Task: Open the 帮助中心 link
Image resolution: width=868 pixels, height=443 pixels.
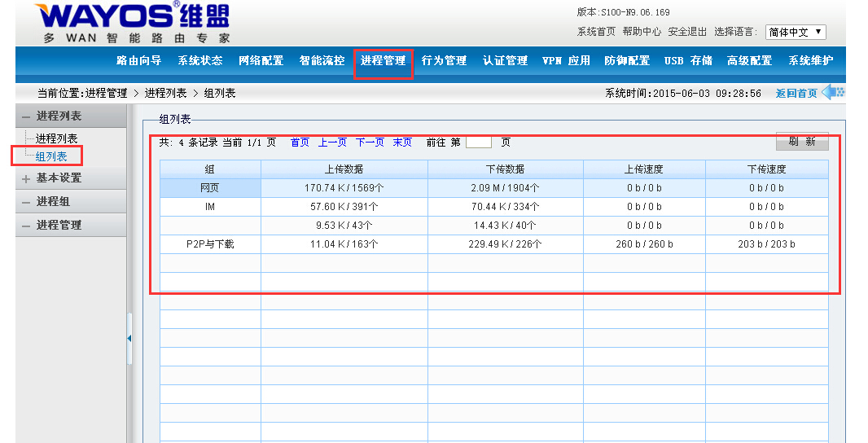Action: coord(642,32)
